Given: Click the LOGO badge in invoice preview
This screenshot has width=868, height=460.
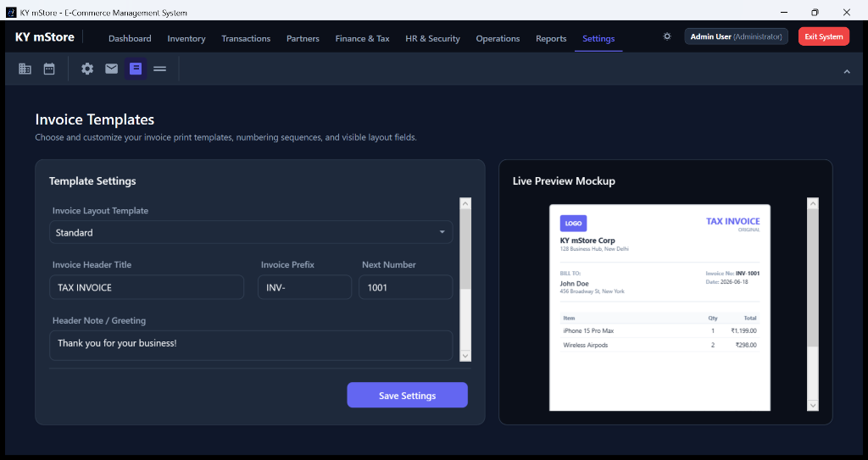Looking at the screenshot, I should pyautogui.click(x=574, y=223).
